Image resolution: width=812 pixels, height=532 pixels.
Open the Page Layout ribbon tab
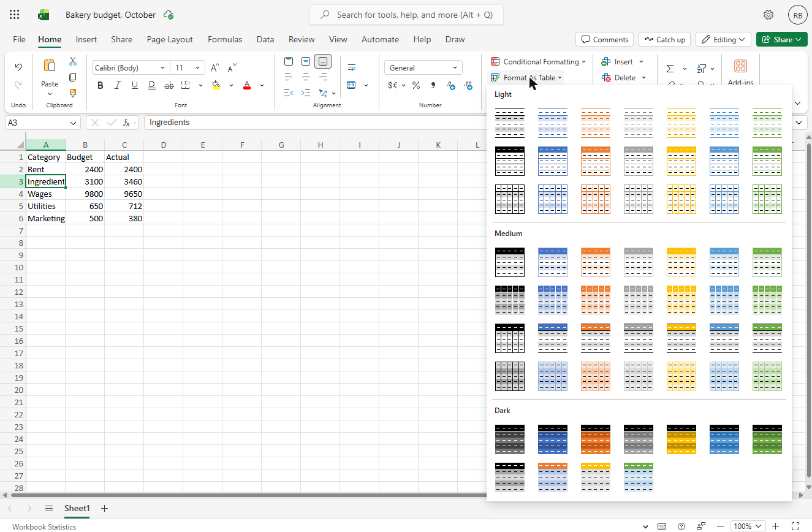(170, 39)
